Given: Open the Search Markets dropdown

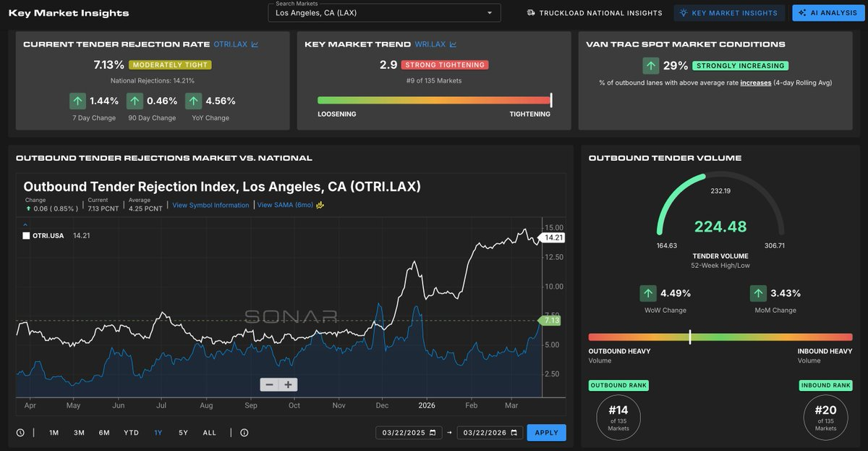Looking at the screenshot, I should point(383,13).
